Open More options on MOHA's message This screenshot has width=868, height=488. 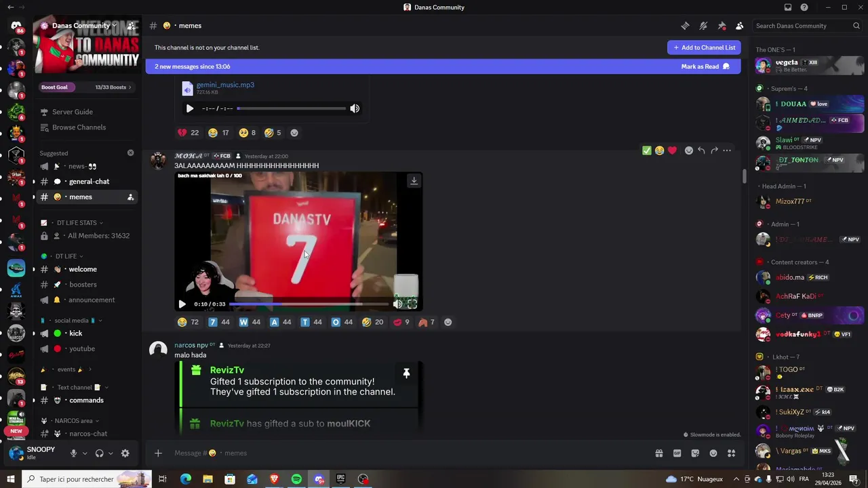point(727,150)
